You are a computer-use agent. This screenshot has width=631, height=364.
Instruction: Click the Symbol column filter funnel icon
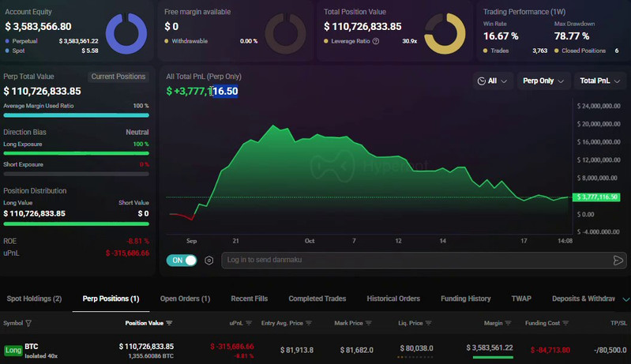click(28, 323)
